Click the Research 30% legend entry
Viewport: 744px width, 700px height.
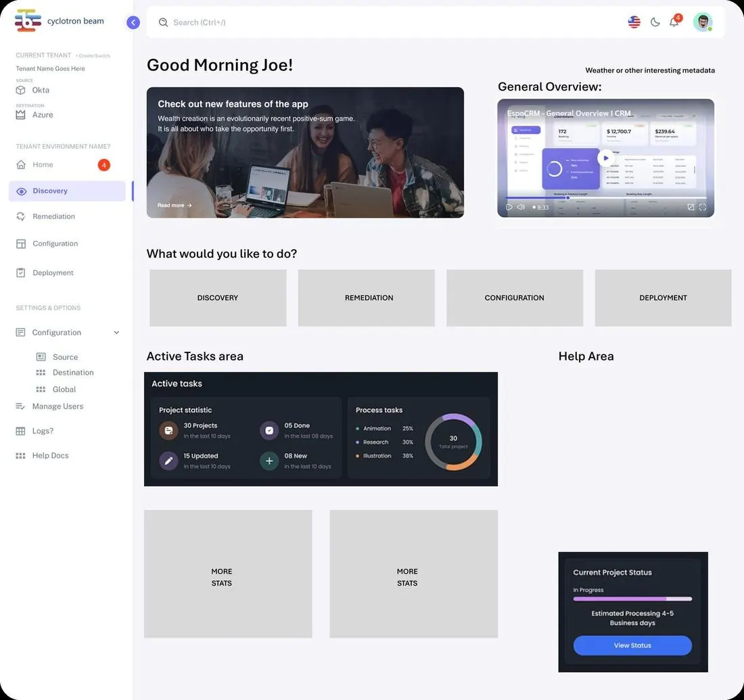click(385, 442)
